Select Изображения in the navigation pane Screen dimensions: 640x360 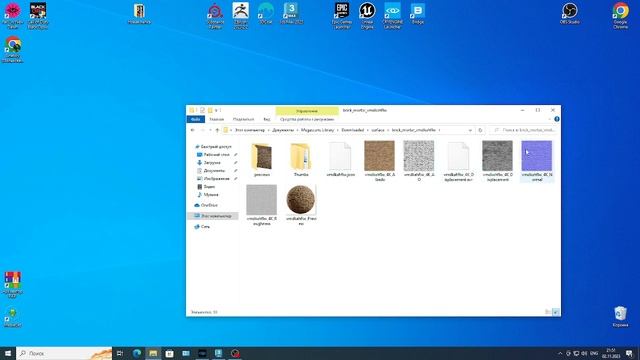click(216, 179)
